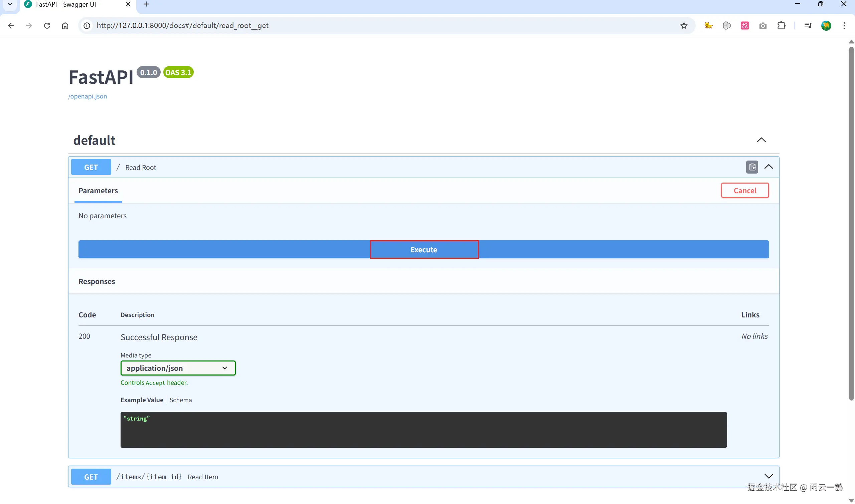Click the page vertical scrollbar
Screen dimensions: 855x504
click(851, 221)
